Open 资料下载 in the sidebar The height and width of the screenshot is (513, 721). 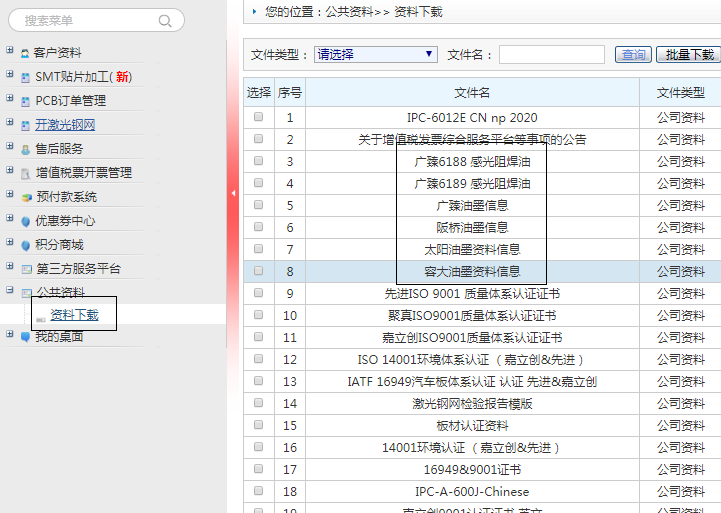tap(74, 315)
